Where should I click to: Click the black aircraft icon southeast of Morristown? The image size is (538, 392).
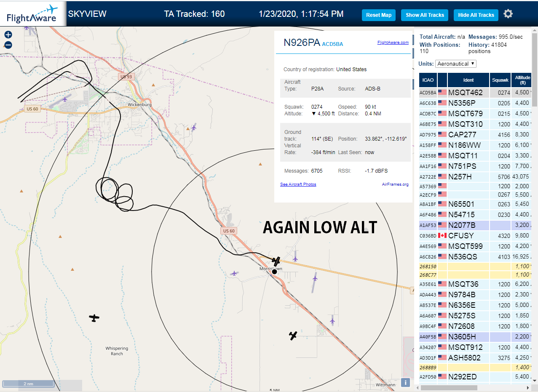293,336
